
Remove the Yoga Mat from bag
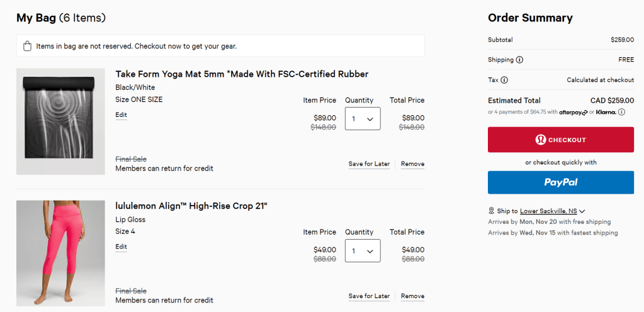pyautogui.click(x=412, y=164)
